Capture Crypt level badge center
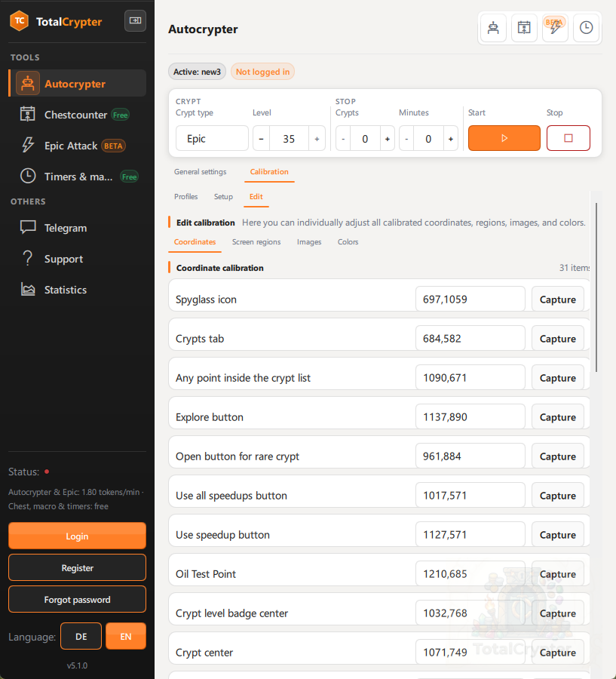616x679 pixels. coord(557,613)
